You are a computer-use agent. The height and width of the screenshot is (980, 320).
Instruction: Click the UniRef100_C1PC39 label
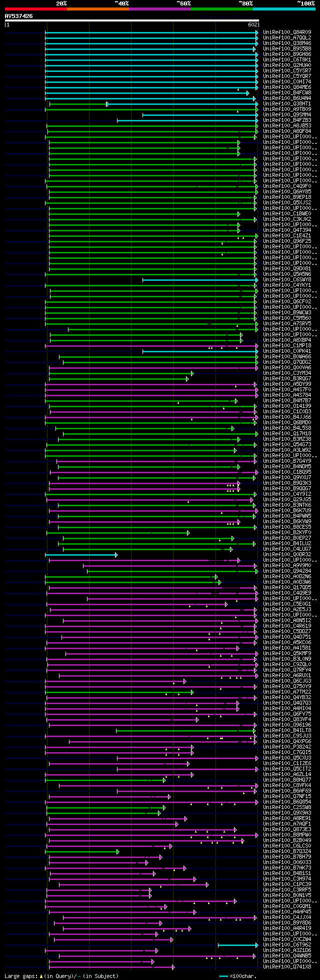click(287, 885)
